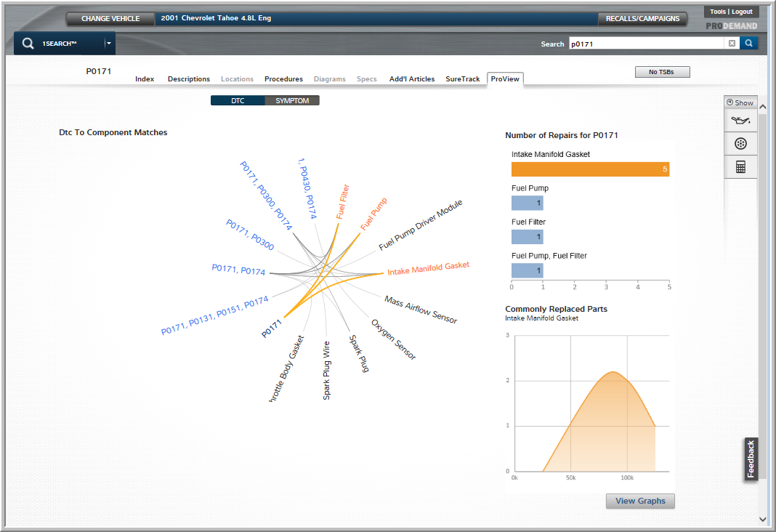Open the fluid specs oil can icon
The height and width of the screenshot is (532, 776).
click(x=740, y=120)
